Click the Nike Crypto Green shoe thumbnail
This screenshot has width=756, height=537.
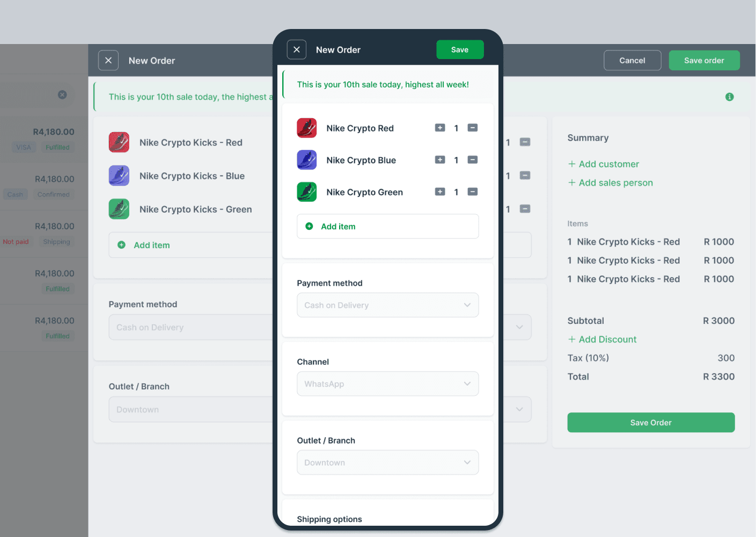[307, 192]
